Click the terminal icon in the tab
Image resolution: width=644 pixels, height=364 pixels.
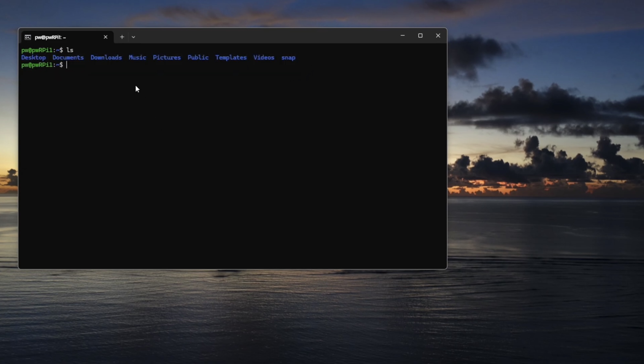click(x=28, y=37)
